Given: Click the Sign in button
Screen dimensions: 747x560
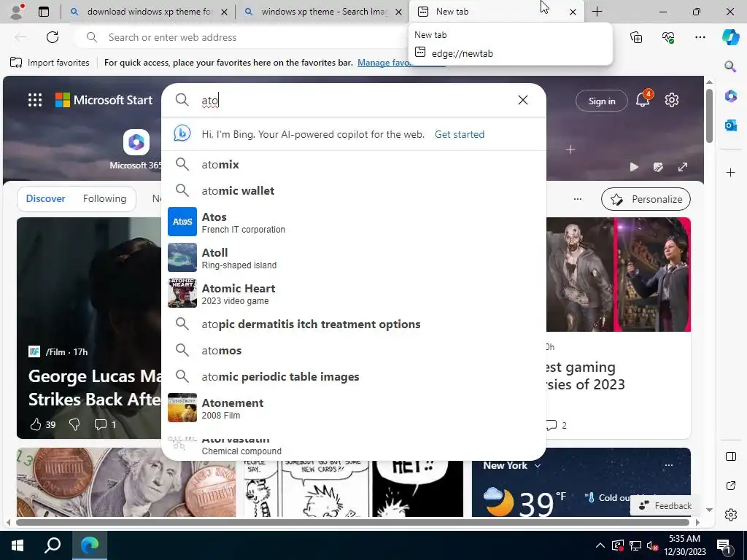Looking at the screenshot, I should [601, 101].
